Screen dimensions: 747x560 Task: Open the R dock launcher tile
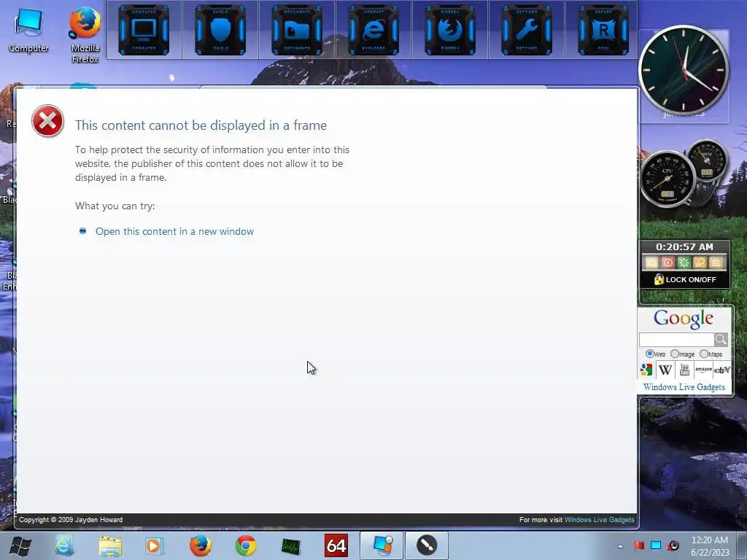[x=603, y=30]
